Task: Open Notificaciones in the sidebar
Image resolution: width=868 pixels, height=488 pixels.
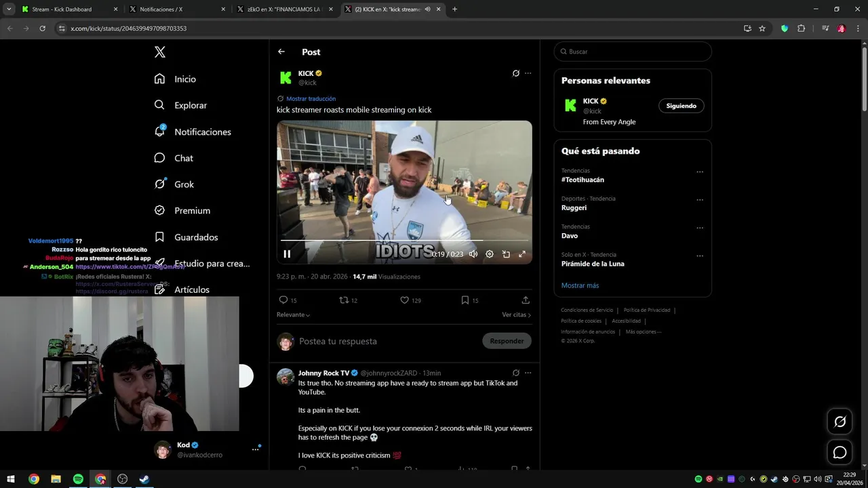Action: pyautogui.click(x=193, y=131)
